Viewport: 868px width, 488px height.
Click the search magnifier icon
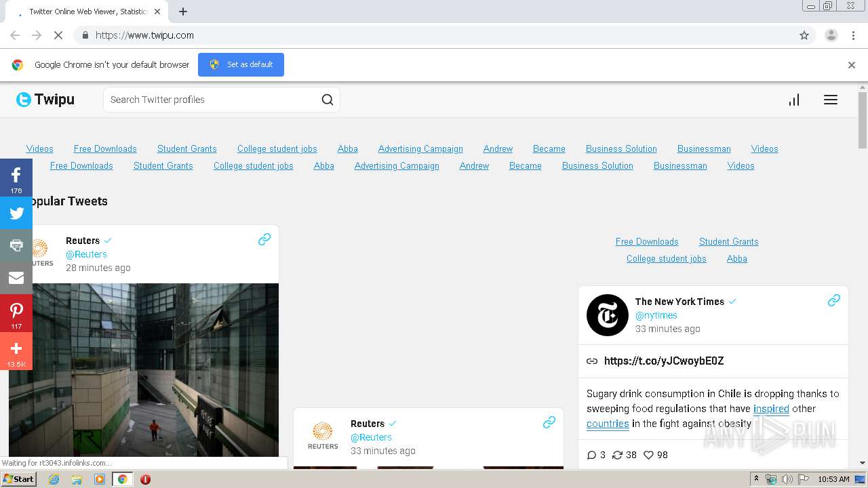tap(328, 100)
